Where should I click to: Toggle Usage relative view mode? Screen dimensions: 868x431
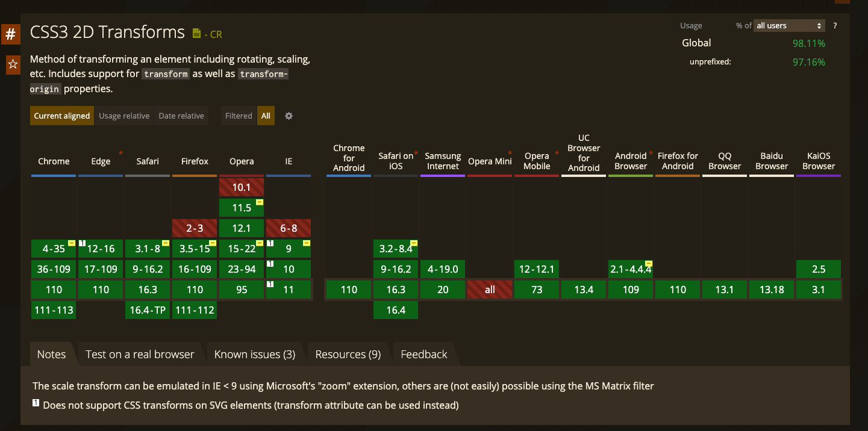(124, 116)
